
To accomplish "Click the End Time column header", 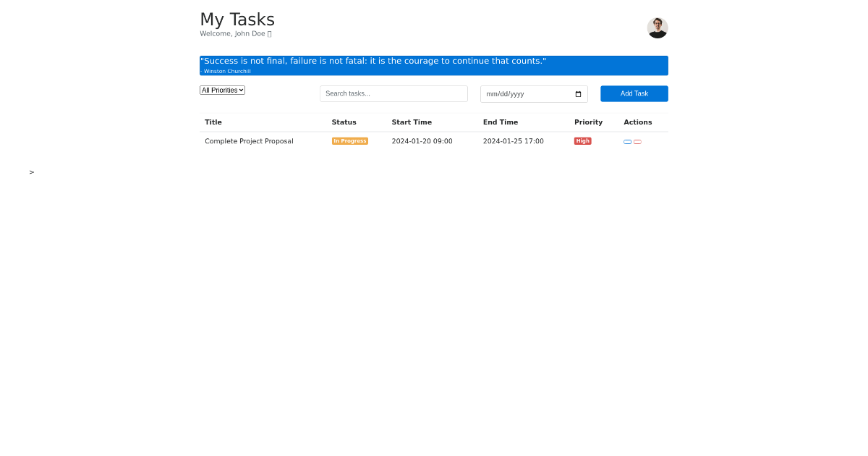I will tap(501, 122).
